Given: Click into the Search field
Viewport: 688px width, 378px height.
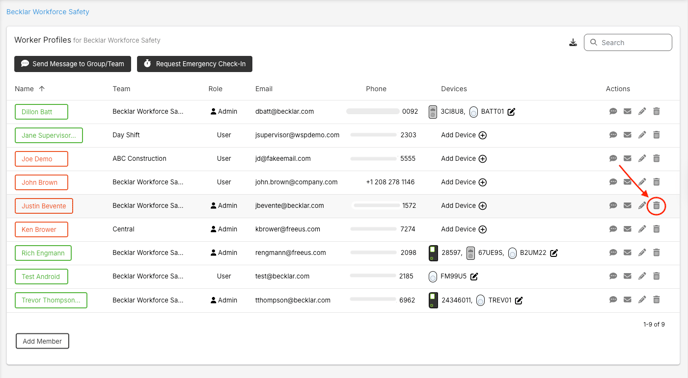Looking at the screenshot, I should point(628,43).
